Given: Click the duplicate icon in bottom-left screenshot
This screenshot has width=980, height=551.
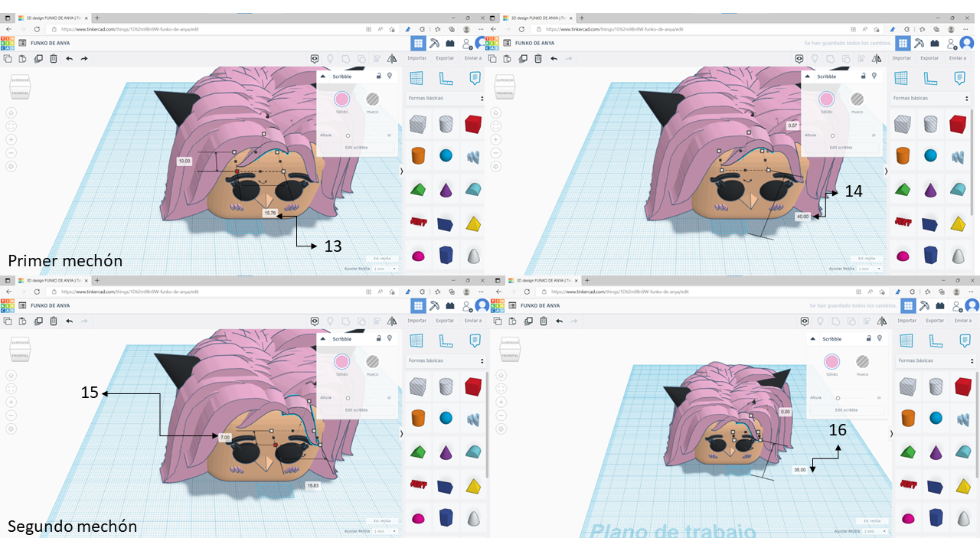Looking at the screenshot, I should tap(38, 321).
